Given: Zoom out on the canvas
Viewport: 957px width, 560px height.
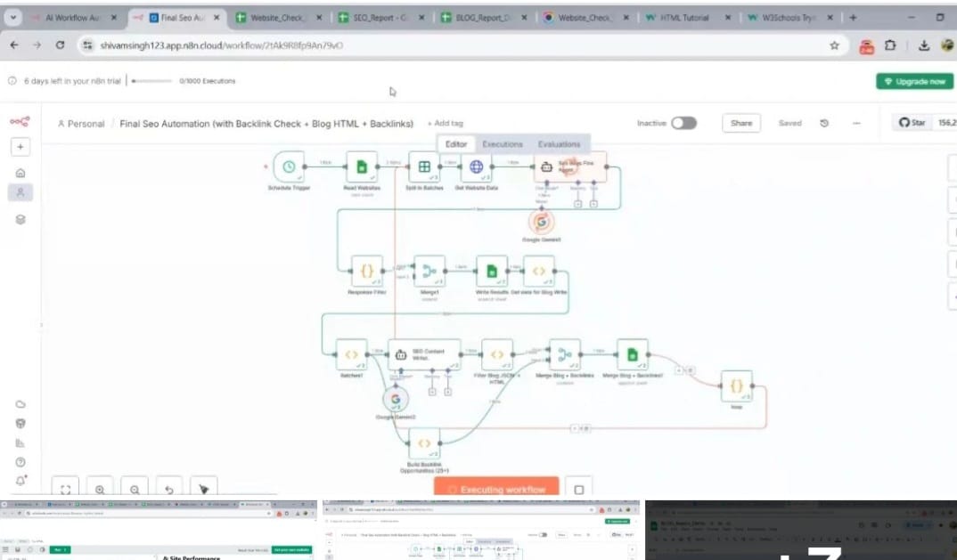Looking at the screenshot, I should click(x=135, y=489).
